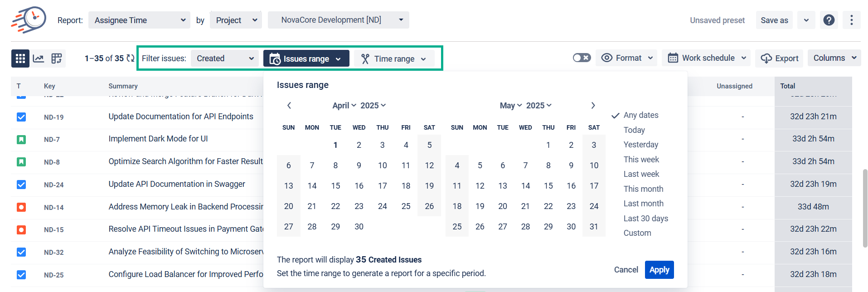Open the three-dot more options menu
The height and width of the screenshot is (292, 868).
coord(851,20)
